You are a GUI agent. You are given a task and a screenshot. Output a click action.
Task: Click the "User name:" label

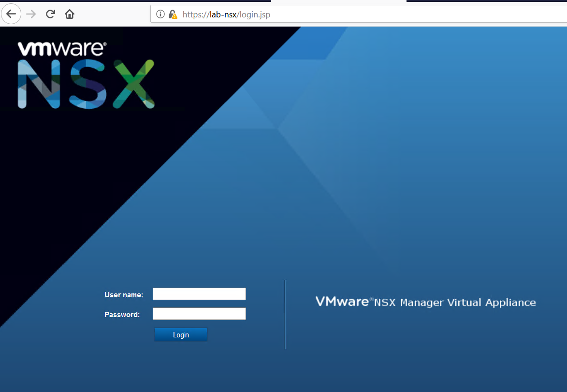(x=124, y=294)
